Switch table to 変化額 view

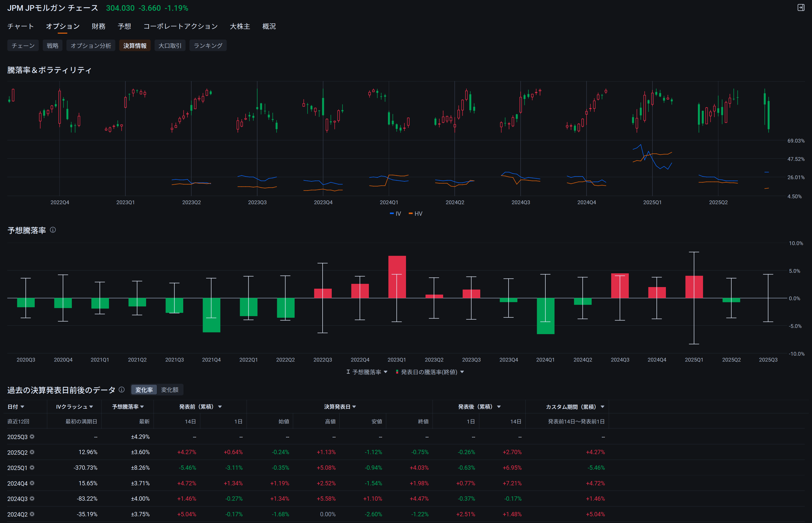tap(170, 390)
